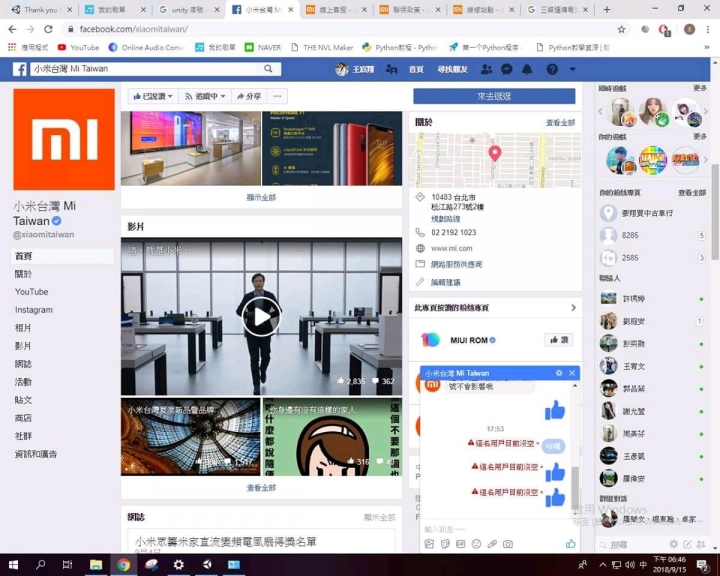This screenshot has width=720, height=576.
Task: Select 相片 in left page menu
Action: pyautogui.click(x=23, y=328)
